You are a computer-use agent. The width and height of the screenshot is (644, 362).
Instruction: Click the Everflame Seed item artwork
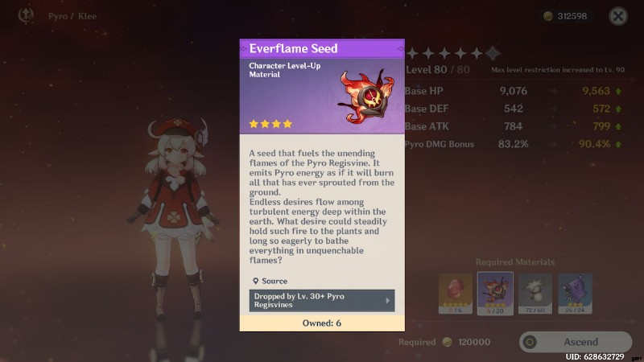366,97
